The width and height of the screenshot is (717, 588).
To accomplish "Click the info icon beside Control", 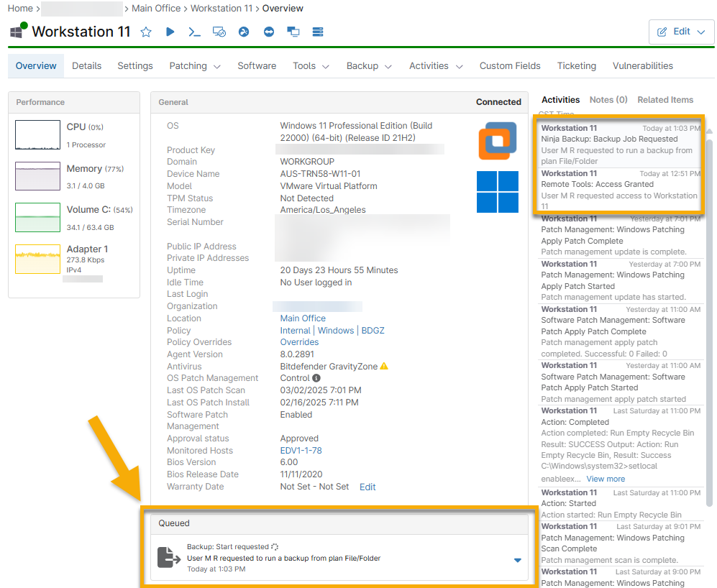I will tap(316, 378).
